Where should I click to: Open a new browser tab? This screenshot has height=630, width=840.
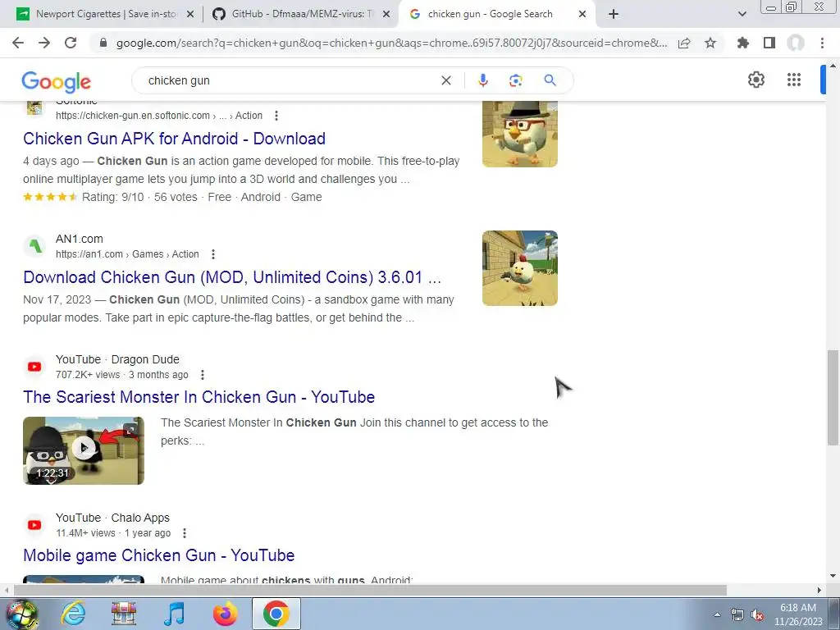[614, 14]
